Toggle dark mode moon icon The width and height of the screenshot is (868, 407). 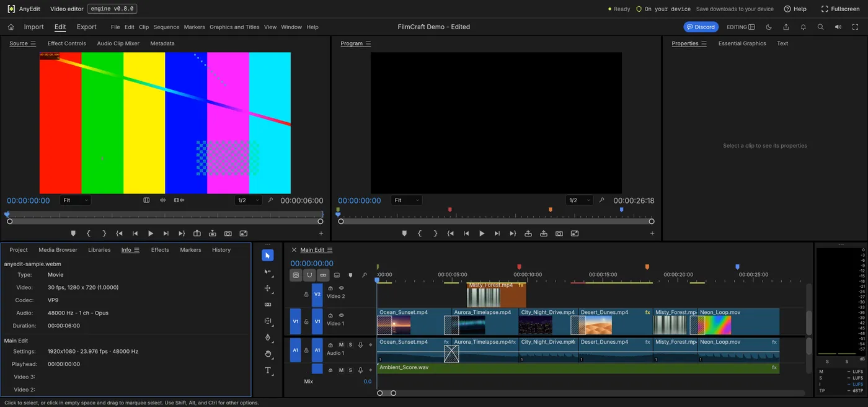[769, 27]
